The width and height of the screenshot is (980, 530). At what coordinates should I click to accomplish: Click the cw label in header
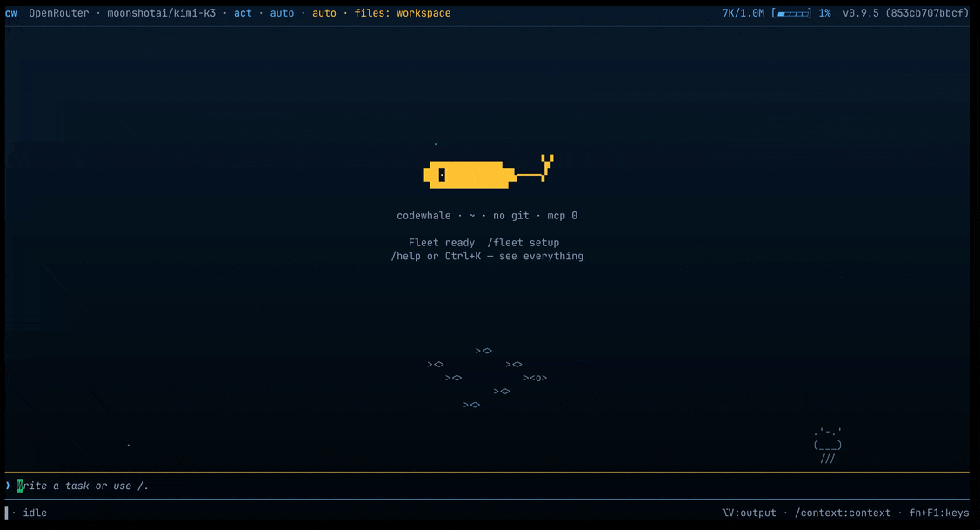[11, 13]
